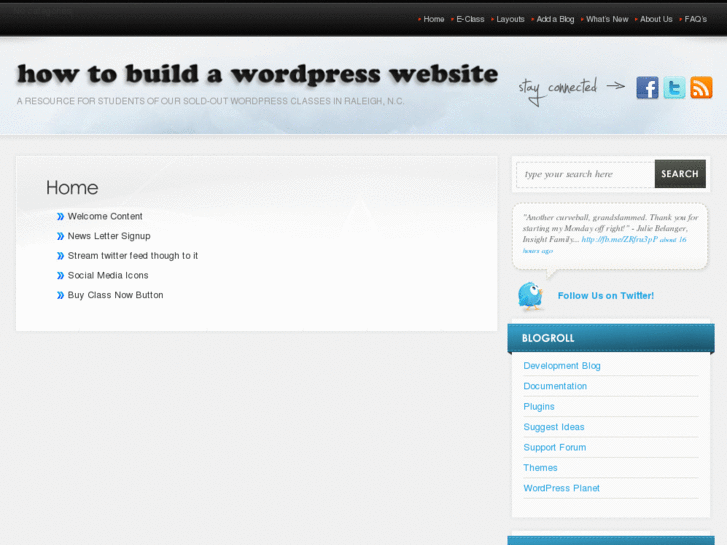The height and width of the screenshot is (545, 727).
Task: Click Social Media Icons list item
Action: (x=108, y=276)
